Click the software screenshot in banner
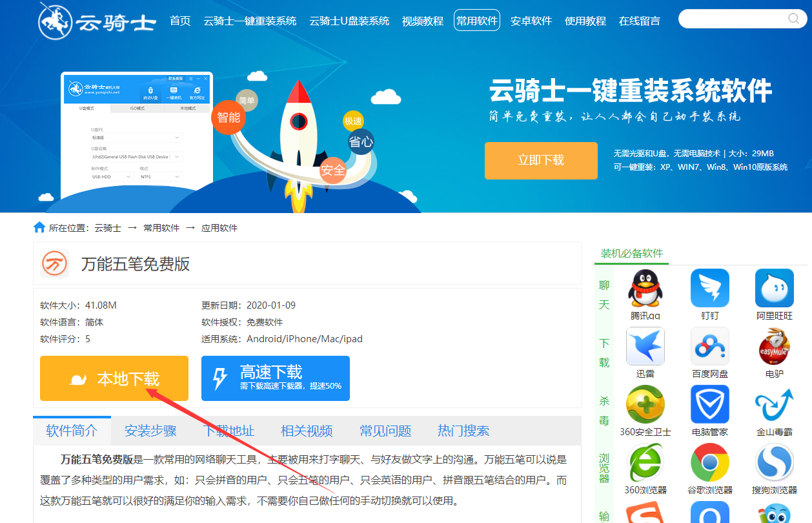The image size is (812, 523). (137, 136)
